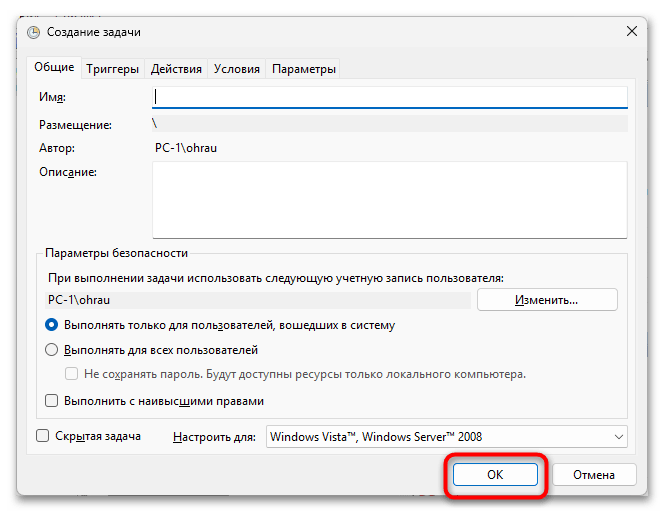Click the author value PC-1\ohrau
Viewport: 664px width, 512px height.
pyautogui.click(x=186, y=148)
